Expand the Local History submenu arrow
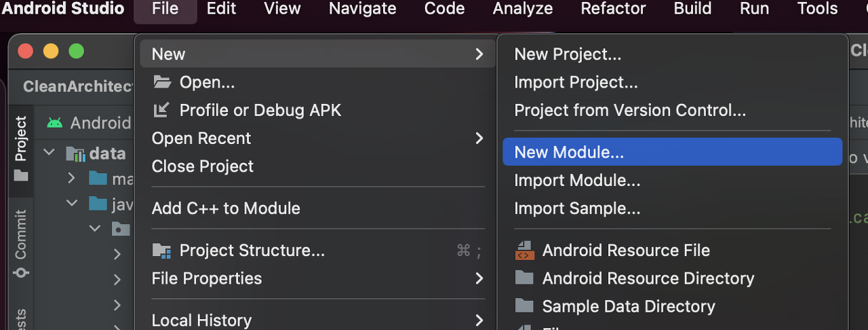868x330 pixels. [479, 320]
